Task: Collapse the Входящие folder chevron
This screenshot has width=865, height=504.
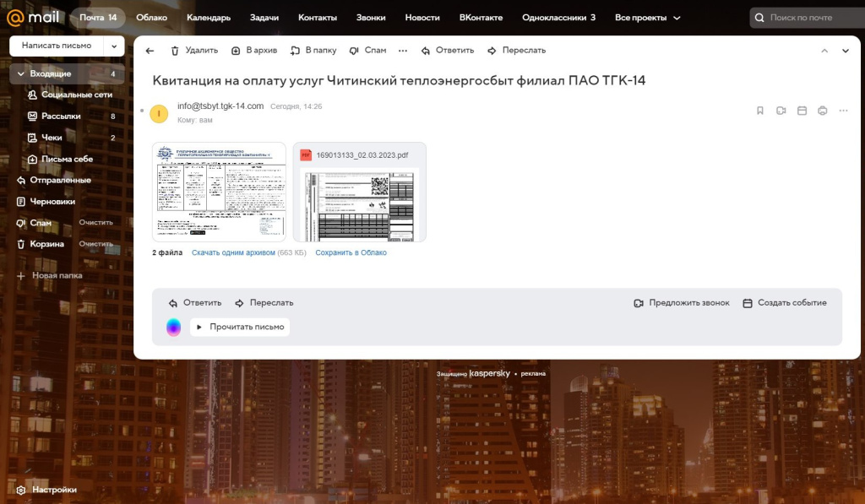Action: 21,74
